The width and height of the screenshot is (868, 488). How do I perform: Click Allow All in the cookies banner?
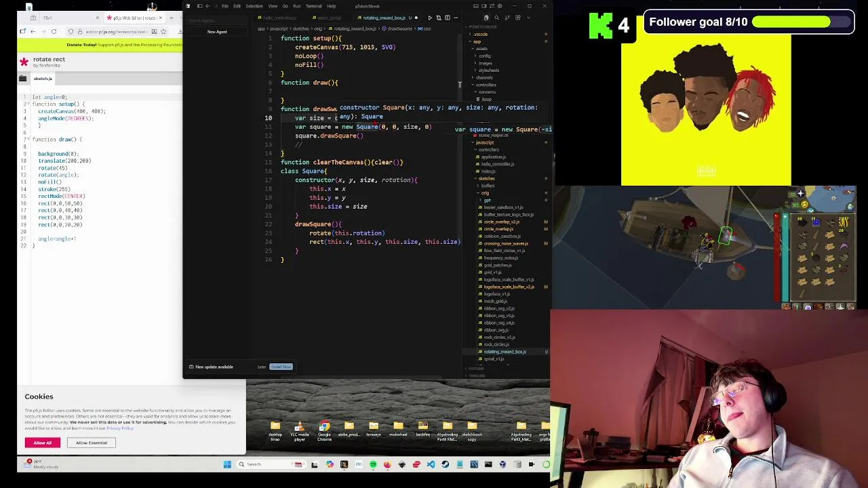(42, 443)
